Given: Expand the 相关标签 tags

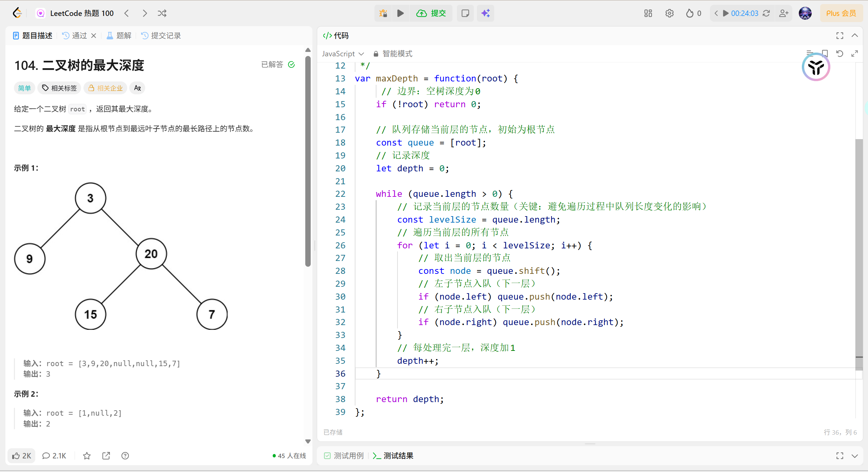Looking at the screenshot, I should click(59, 88).
